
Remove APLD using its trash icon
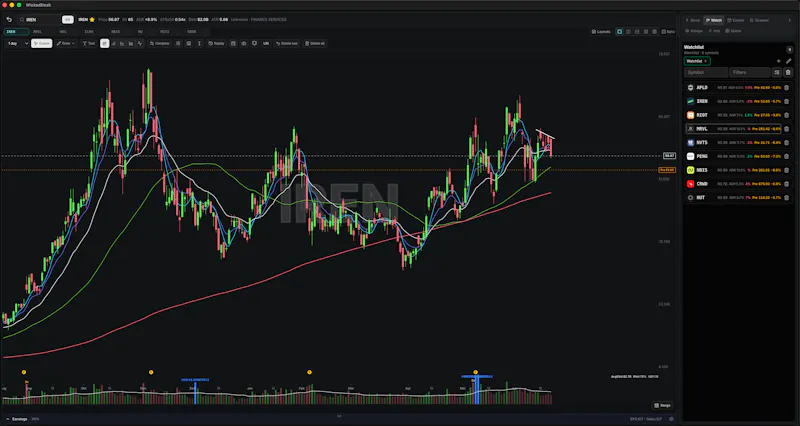(x=786, y=88)
